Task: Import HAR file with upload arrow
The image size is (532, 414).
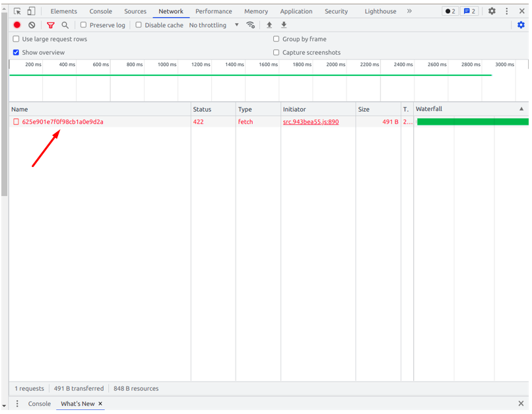Action: click(269, 25)
